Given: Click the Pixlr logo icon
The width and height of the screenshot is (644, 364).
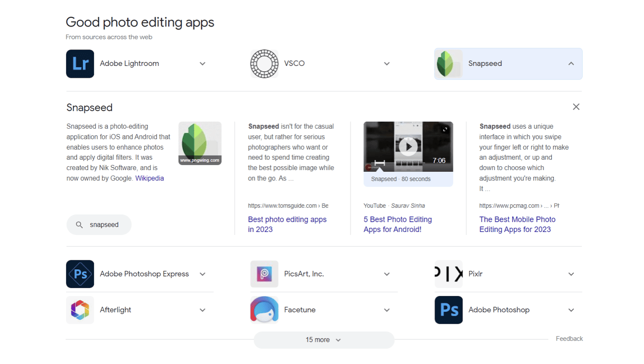Looking at the screenshot, I should (448, 274).
